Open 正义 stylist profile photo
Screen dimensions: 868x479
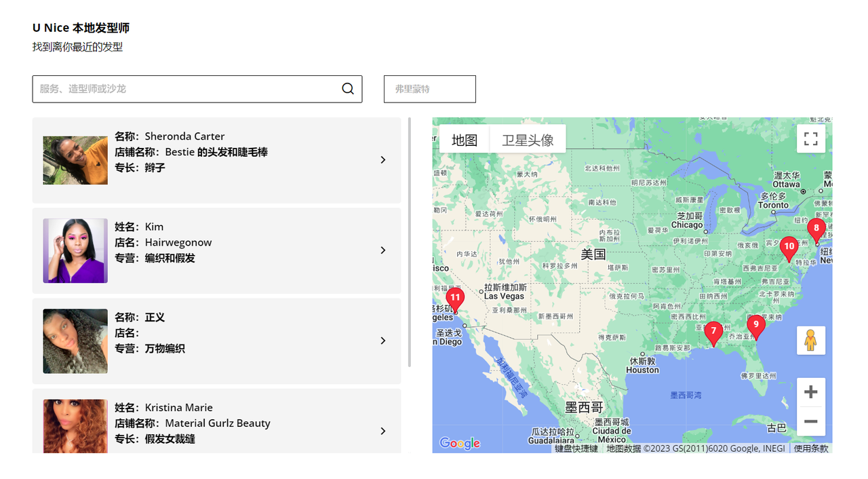tap(75, 341)
